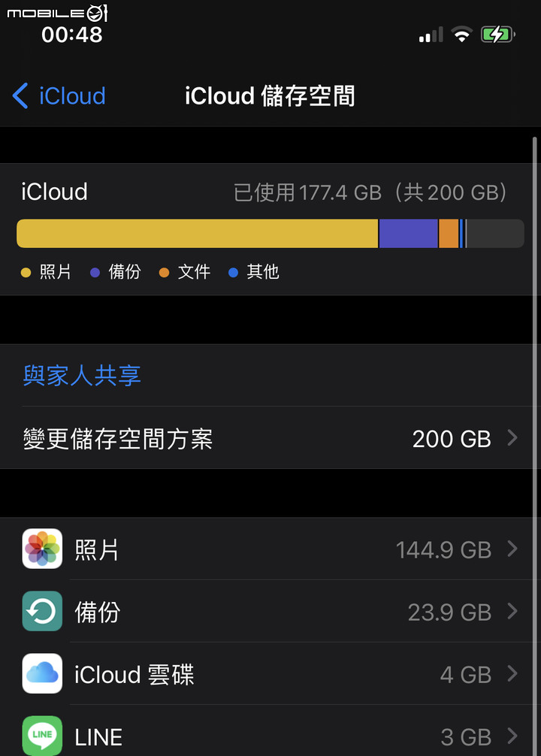Screen dimensions: 541x756
Task: Open iCloud 雲碟 details chevron
Action: point(512,673)
